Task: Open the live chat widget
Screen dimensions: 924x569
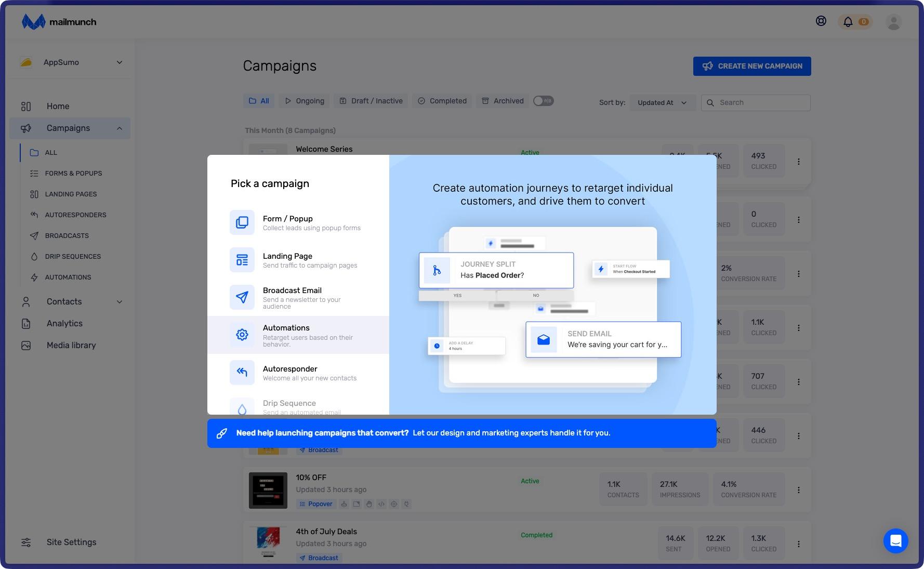Action: point(896,541)
